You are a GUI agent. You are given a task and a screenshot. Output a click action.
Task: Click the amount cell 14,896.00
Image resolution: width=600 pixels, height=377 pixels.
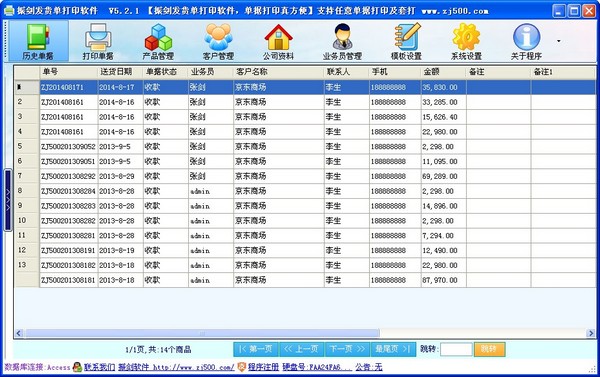click(x=444, y=206)
